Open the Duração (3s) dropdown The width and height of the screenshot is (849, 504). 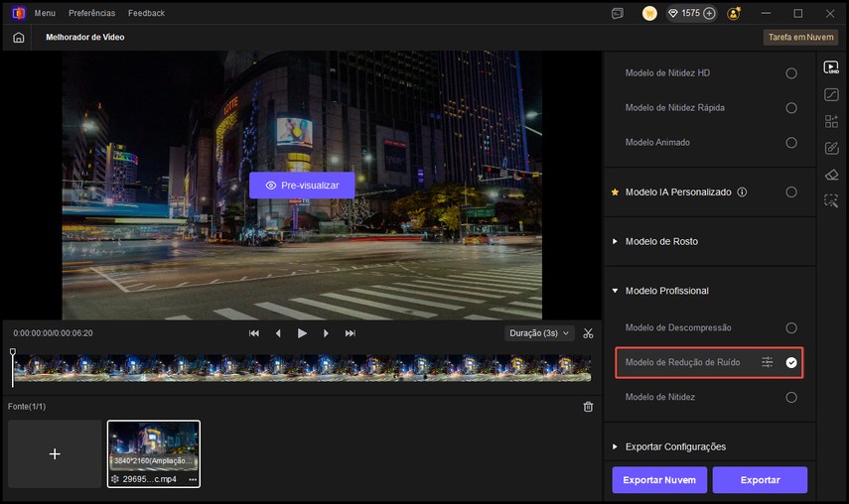(x=539, y=333)
